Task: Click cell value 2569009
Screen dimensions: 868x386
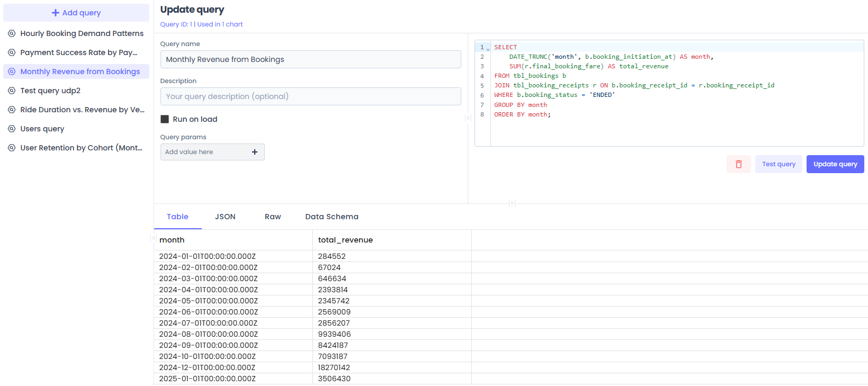Action: tap(392, 312)
